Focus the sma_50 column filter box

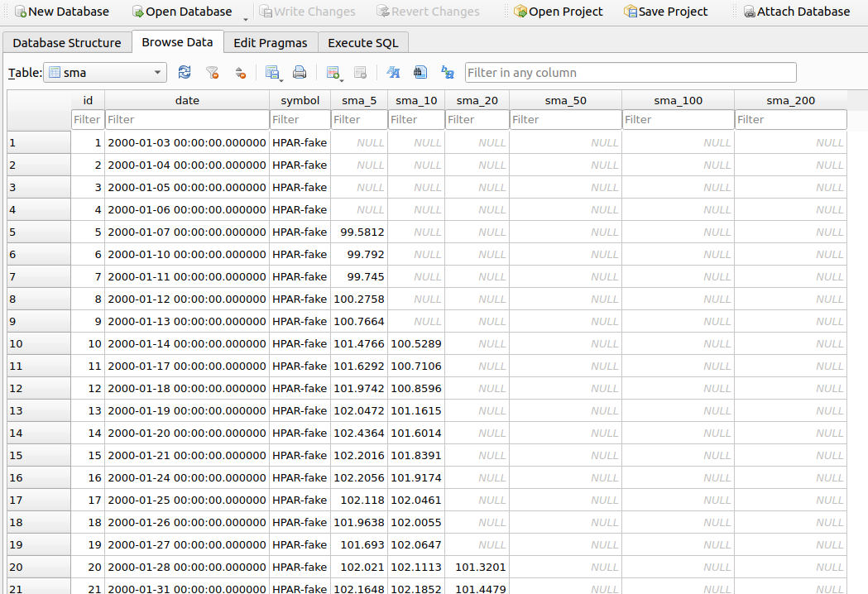pyautogui.click(x=566, y=120)
